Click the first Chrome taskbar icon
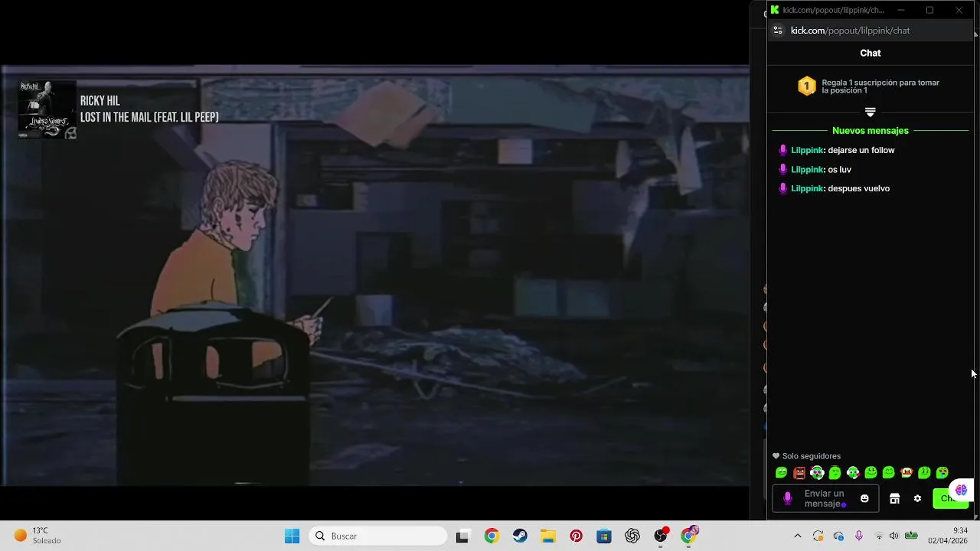Viewport: 980px width, 551px height. coord(492,536)
